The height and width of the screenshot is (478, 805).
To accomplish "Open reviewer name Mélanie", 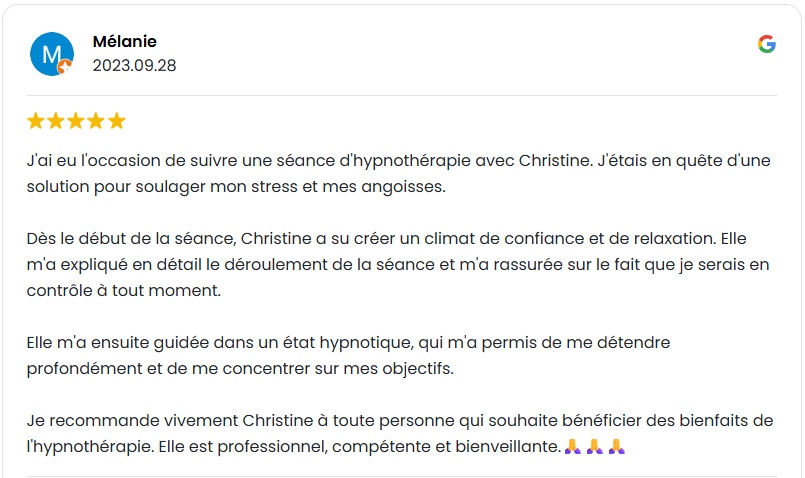I will tap(124, 41).
